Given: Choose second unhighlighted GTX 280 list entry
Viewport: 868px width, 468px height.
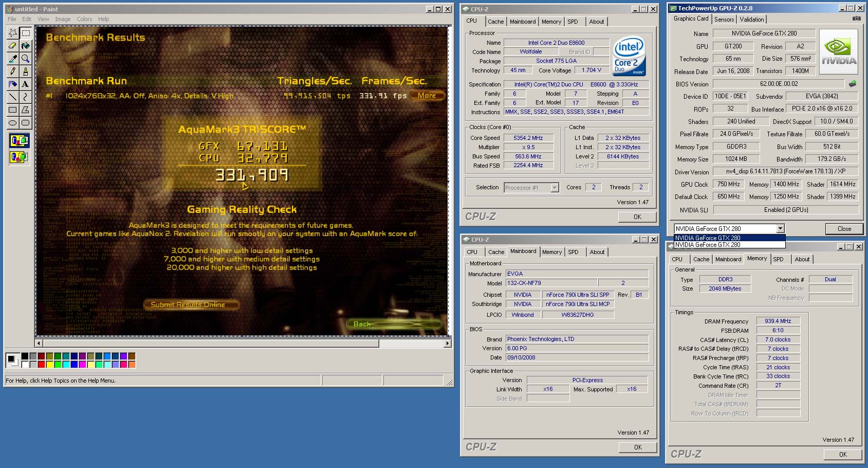Looking at the screenshot, I should (729, 244).
